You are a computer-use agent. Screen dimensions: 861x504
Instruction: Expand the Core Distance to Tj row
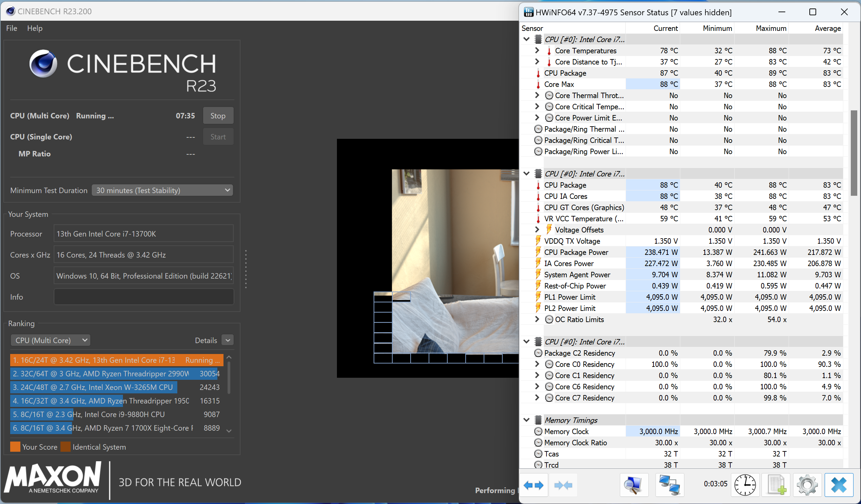pyautogui.click(x=537, y=62)
